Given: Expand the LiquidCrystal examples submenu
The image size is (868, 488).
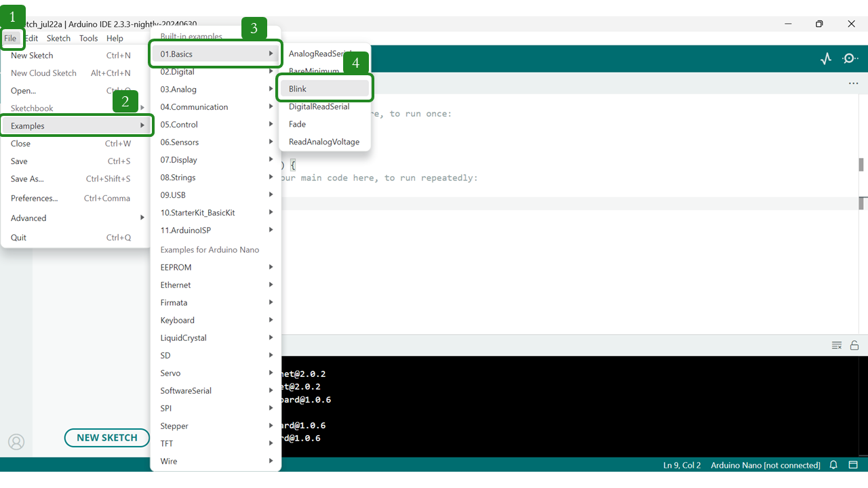Looking at the screenshot, I should tap(216, 338).
